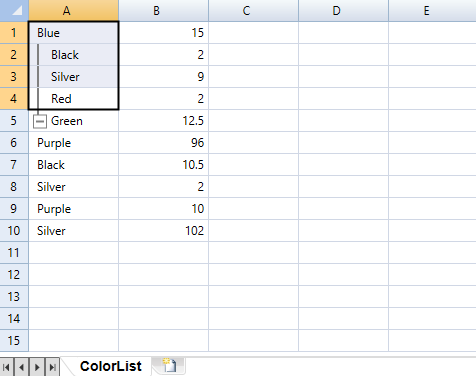Select column C header
This screenshot has width=476, height=376.
(253, 10)
